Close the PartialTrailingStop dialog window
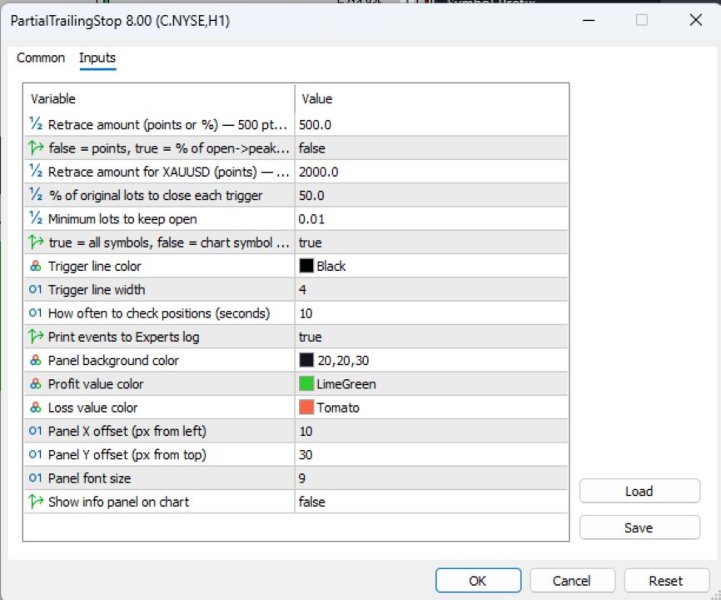 click(696, 20)
